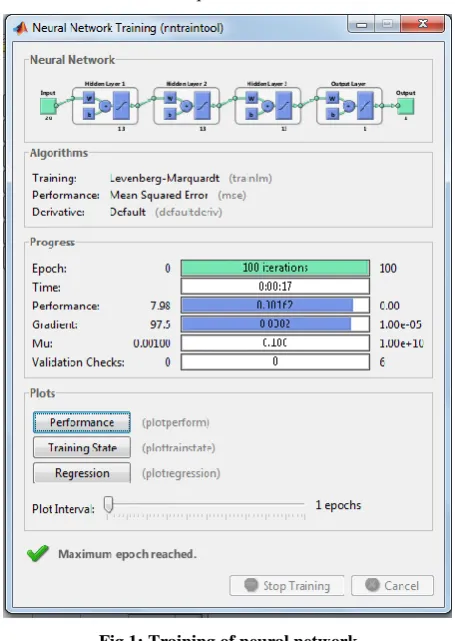The height and width of the screenshot is (641, 455).
Task: Click Hidden Layer 3 bias b block
Action: 252,114
